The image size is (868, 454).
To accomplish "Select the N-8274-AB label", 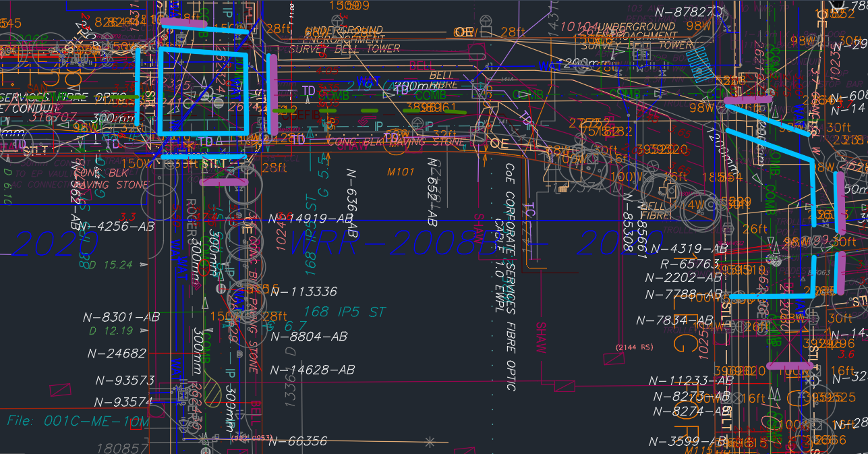I will [x=690, y=411].
